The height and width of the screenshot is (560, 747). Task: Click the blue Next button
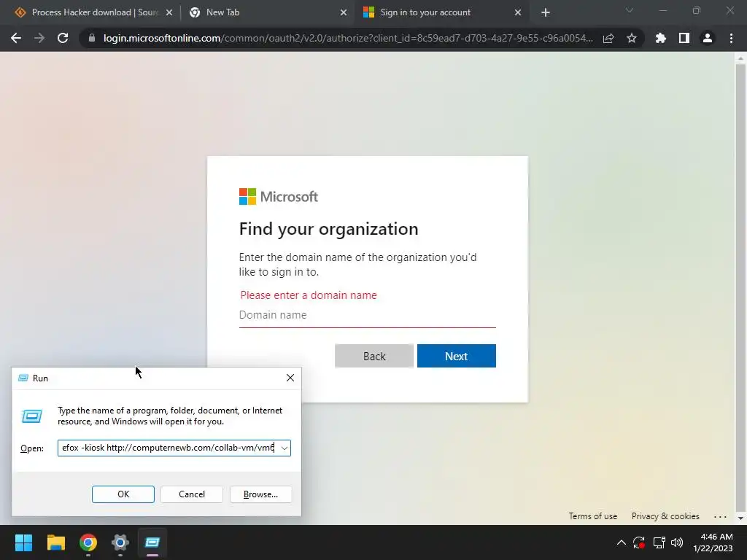point(457,356)
